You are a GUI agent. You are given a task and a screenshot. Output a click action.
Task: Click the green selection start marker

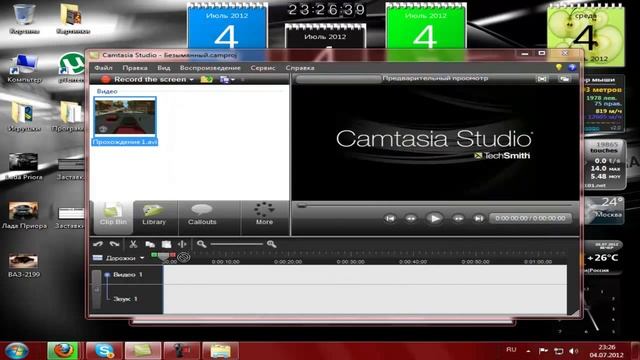(154, 255)
